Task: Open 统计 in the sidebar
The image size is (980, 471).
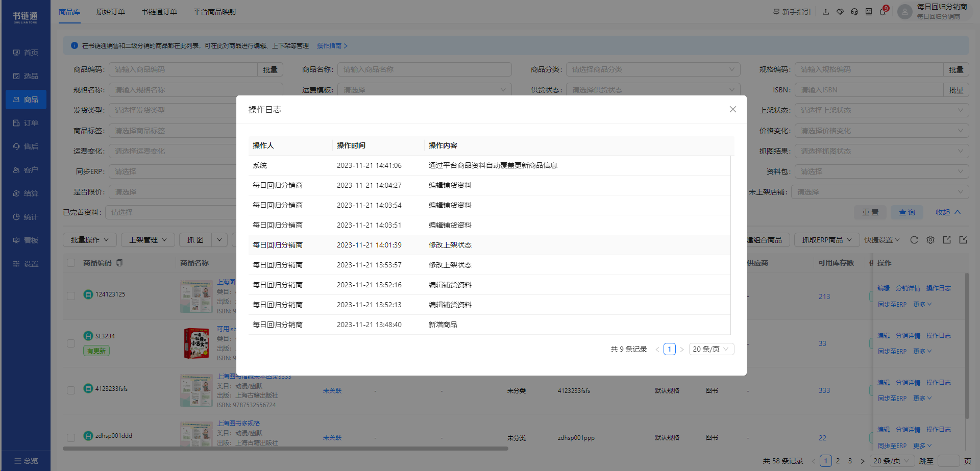Action: click(x=26, y=217)
